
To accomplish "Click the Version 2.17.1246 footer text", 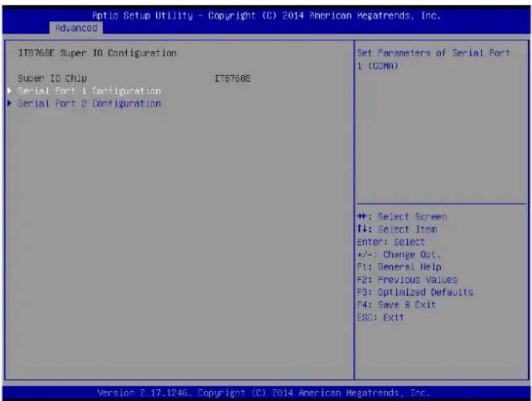I will click(x=264, y=393).
